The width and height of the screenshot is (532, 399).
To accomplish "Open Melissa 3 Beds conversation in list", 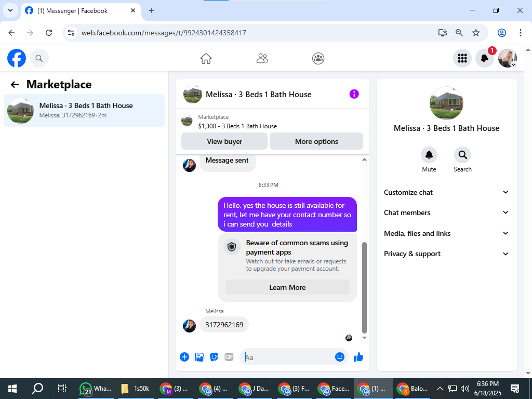I will click(x=84, y=111).
